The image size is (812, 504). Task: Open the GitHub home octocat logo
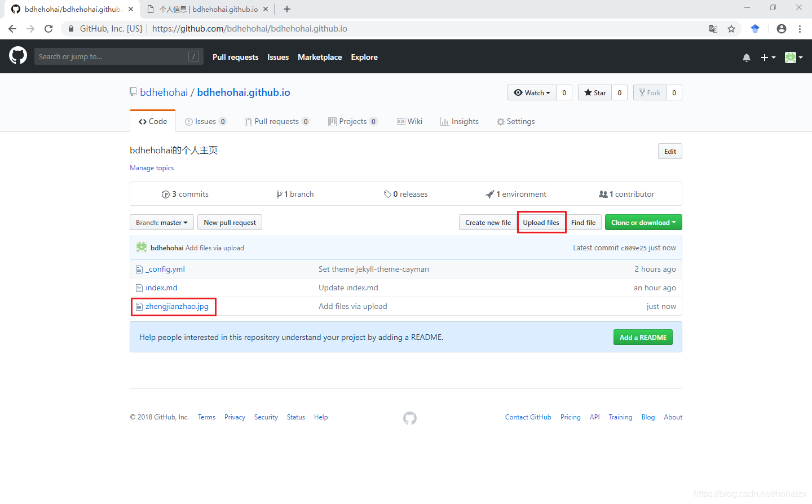(x=18, y=55)
